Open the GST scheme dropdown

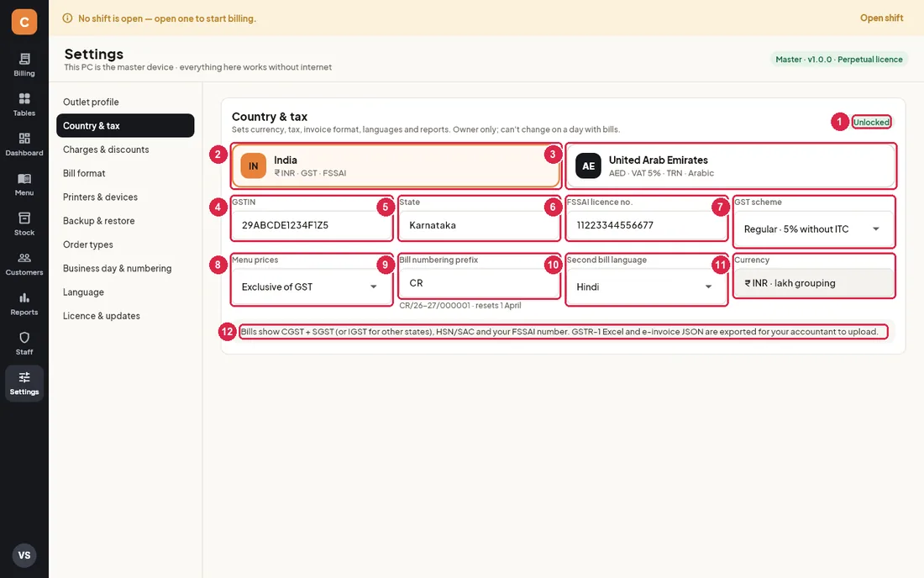pos(814,229)
